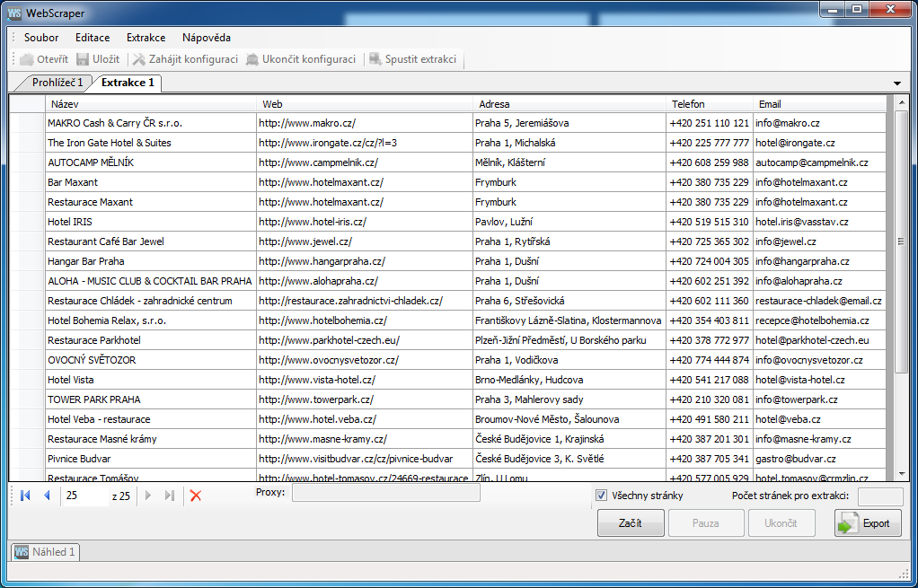918x588 pixels.
Task: Sort by the Telefon column header
Action: pos(709,104)
